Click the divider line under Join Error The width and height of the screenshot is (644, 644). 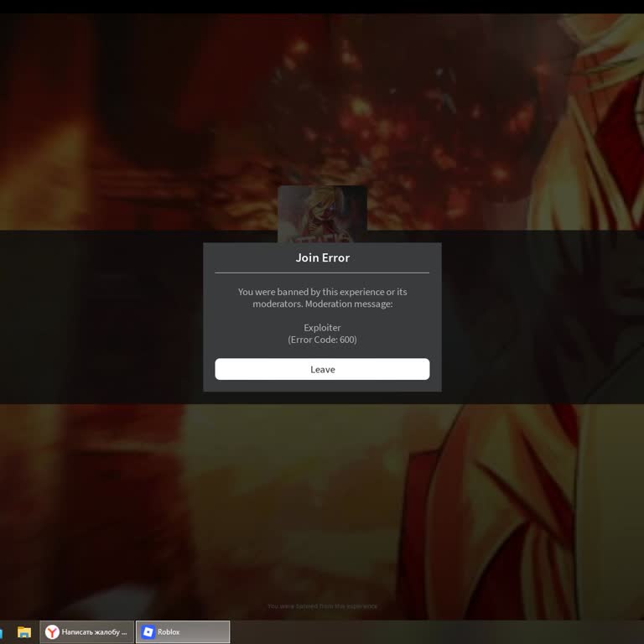(322, 273)
